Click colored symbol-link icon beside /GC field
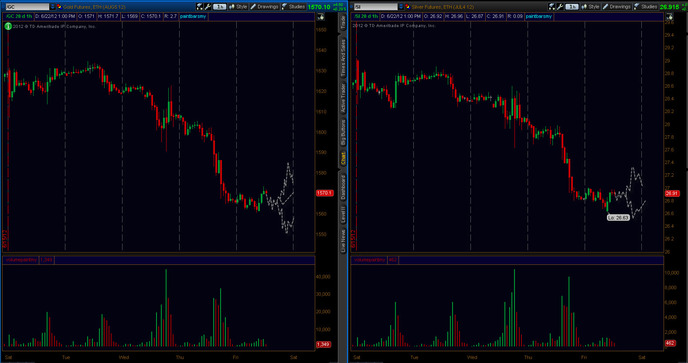Viewport: 688px width, 363px height. point(59,7)
